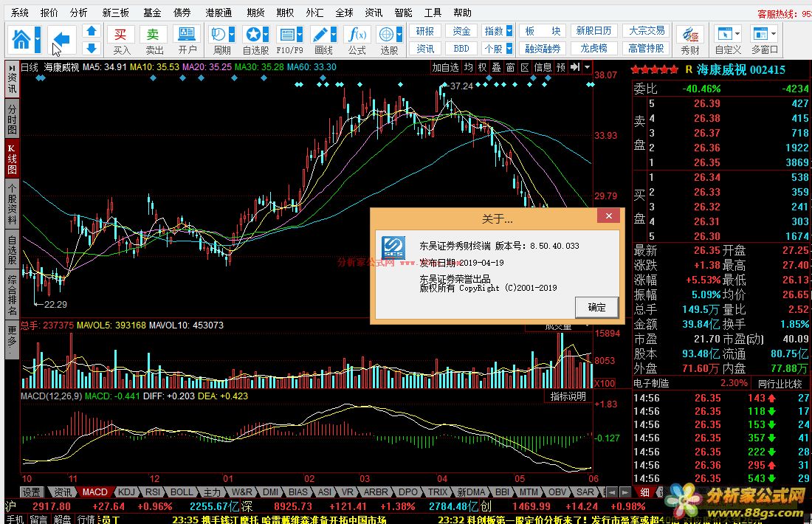Select the BOLL indicator tab
Viewport: 812px width, 524px height.
click(x=182, y=492)
